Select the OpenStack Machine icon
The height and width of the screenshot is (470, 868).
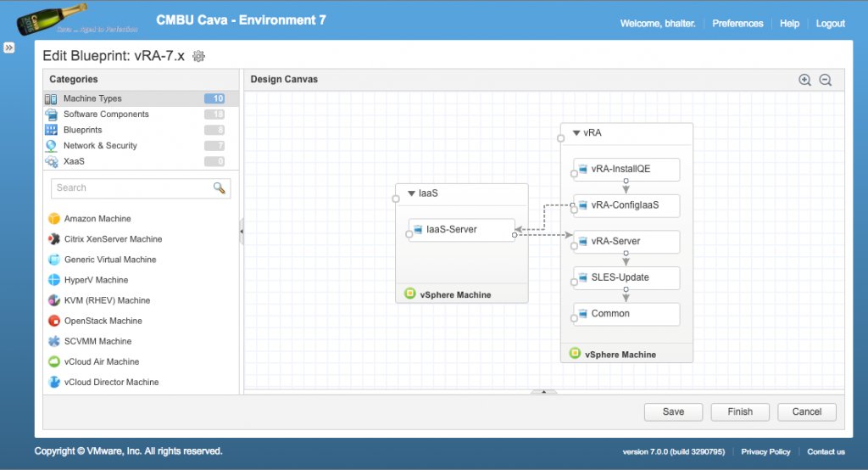[53, 321]
